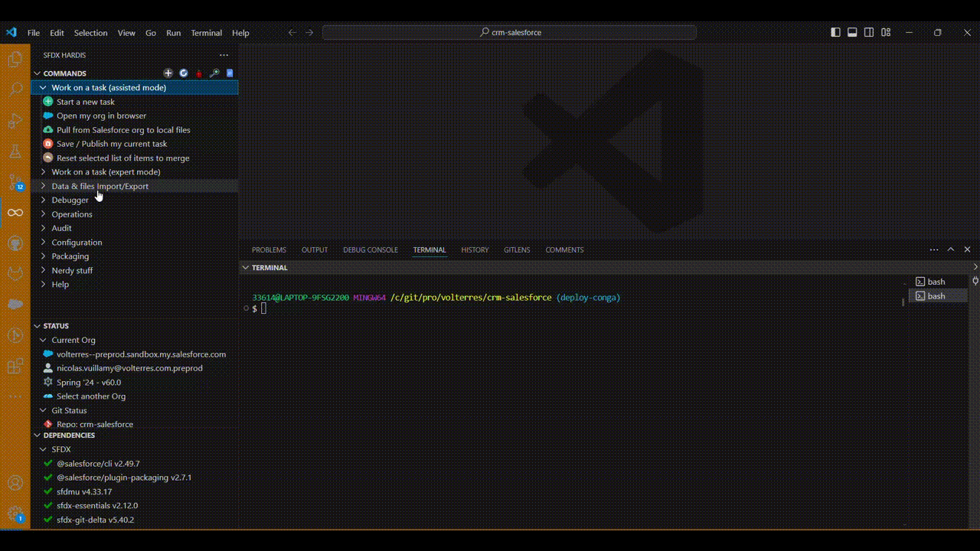Open the Testing flask view
The width and height of the screenshot is (980, 551).
tap(15, 151)
